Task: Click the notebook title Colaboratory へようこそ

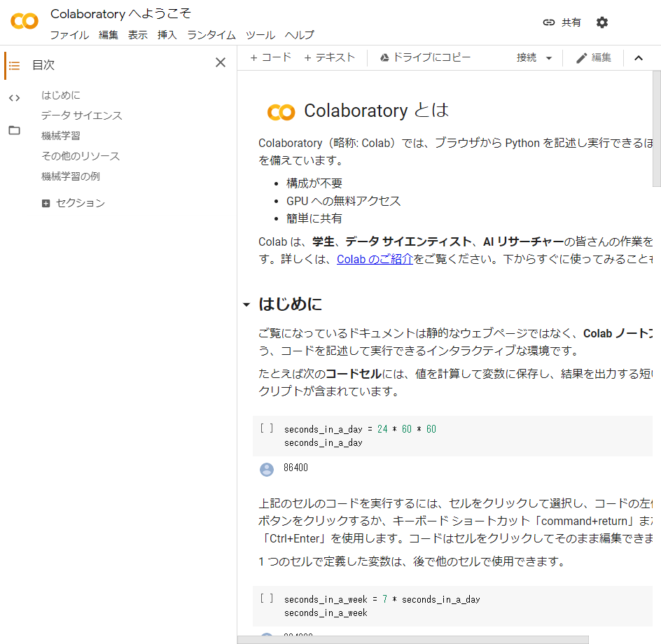Action: click(x=120, y=14)
